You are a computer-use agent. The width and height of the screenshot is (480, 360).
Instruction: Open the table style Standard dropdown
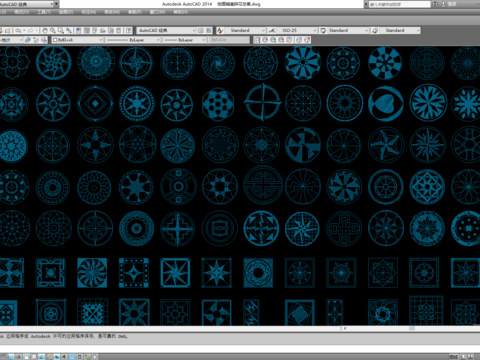(366, 30)
